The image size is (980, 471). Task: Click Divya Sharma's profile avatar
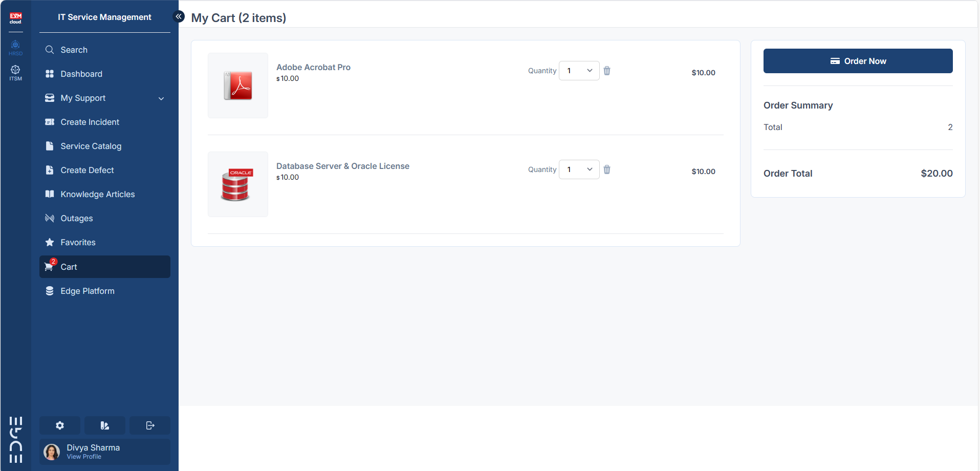tap(52, 452)
